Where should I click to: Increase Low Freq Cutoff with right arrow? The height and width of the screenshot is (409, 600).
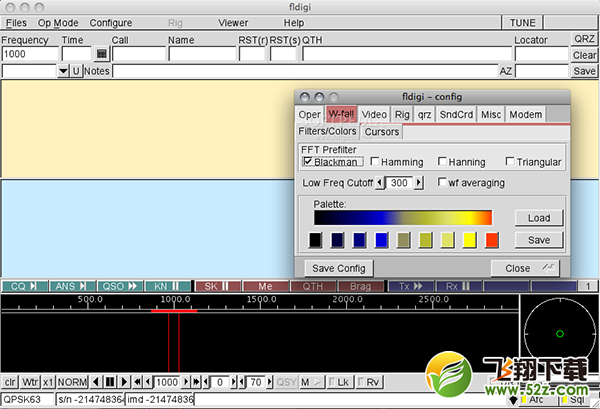click(419, 183)
